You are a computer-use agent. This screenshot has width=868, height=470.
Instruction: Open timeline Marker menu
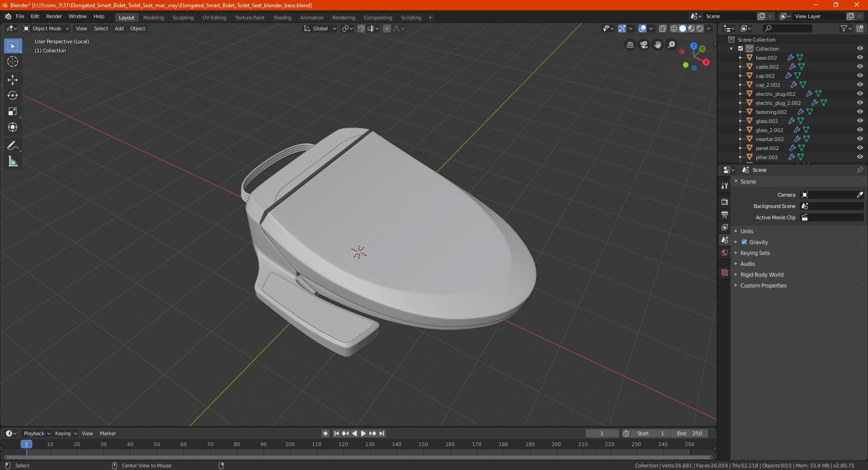[108, 433]
